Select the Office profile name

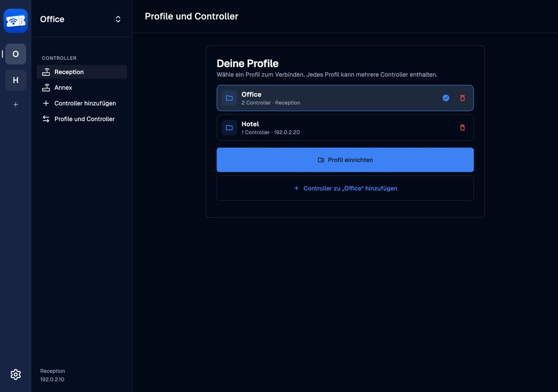pyautogui.click(x=252, y=95)
